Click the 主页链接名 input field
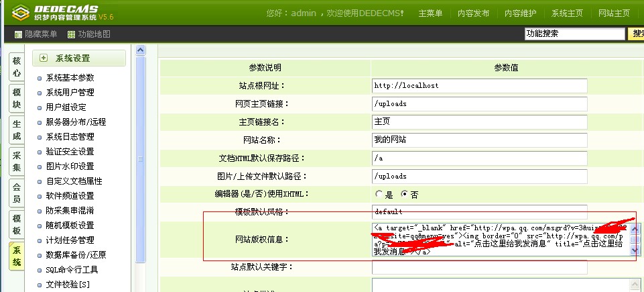 click(x=479, y=121)
